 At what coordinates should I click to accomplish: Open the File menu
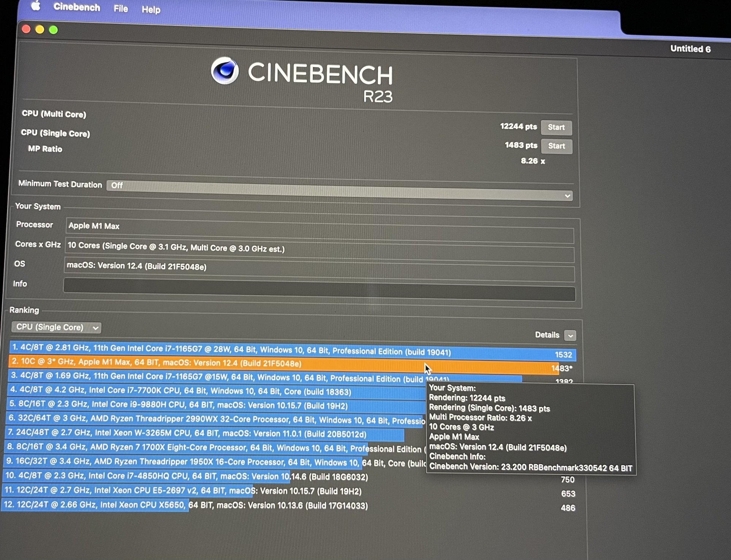pos(121,8)
